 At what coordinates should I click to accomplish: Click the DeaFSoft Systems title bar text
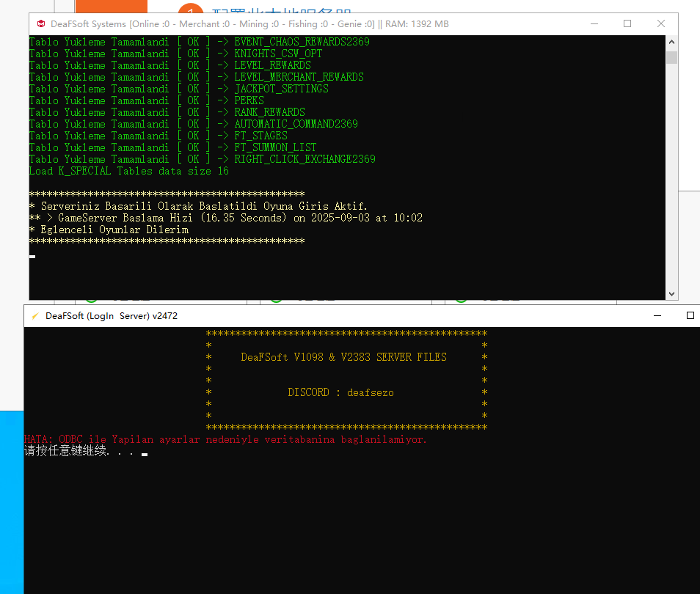249,24
